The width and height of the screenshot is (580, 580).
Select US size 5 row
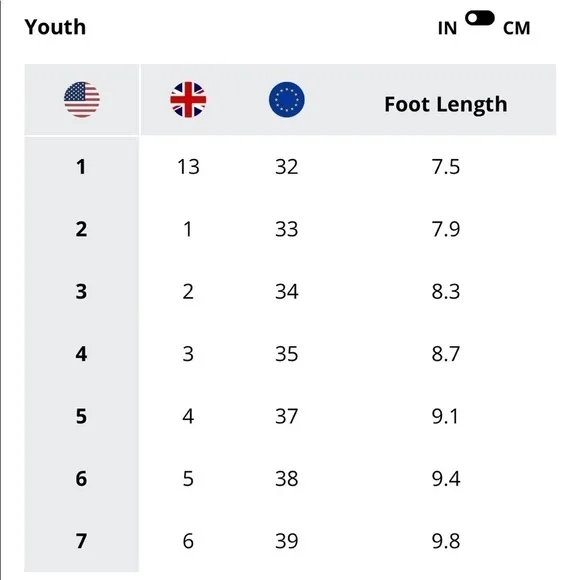click(x=290, y=417)
